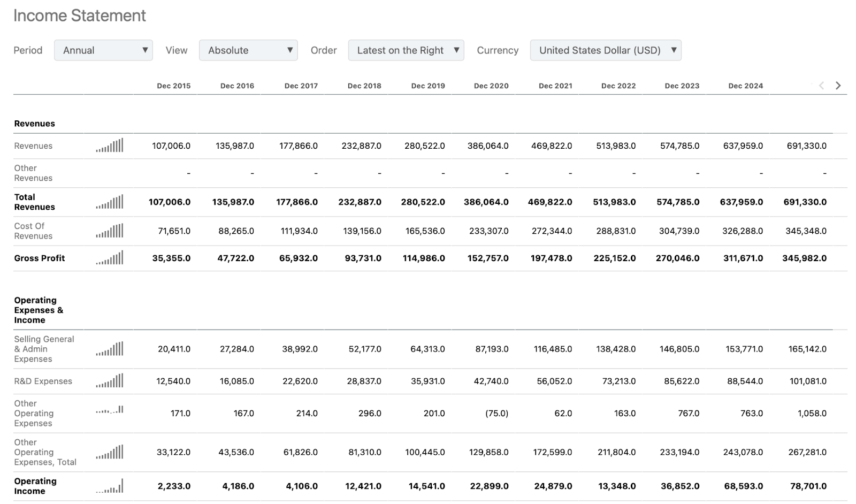Click the Other Operating Expenses sparkline
Viewport: 856px width, 504px height.
(x=110, y=410)
